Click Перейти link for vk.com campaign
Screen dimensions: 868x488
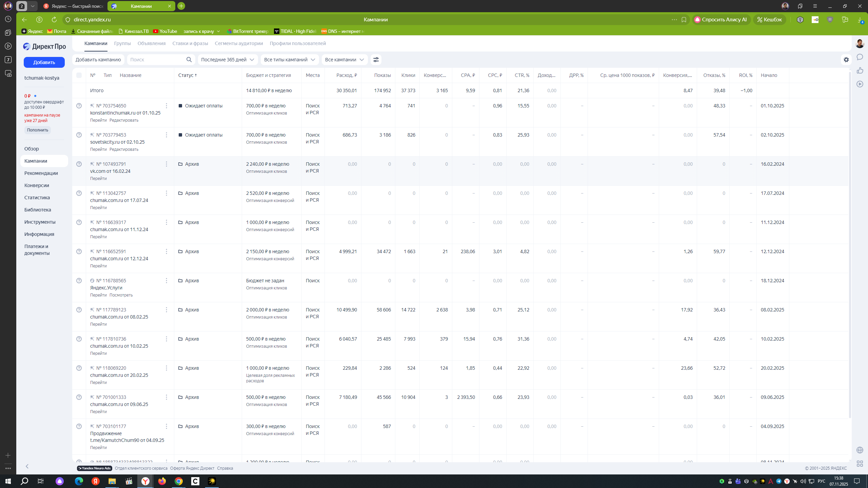tap(98, 179)
